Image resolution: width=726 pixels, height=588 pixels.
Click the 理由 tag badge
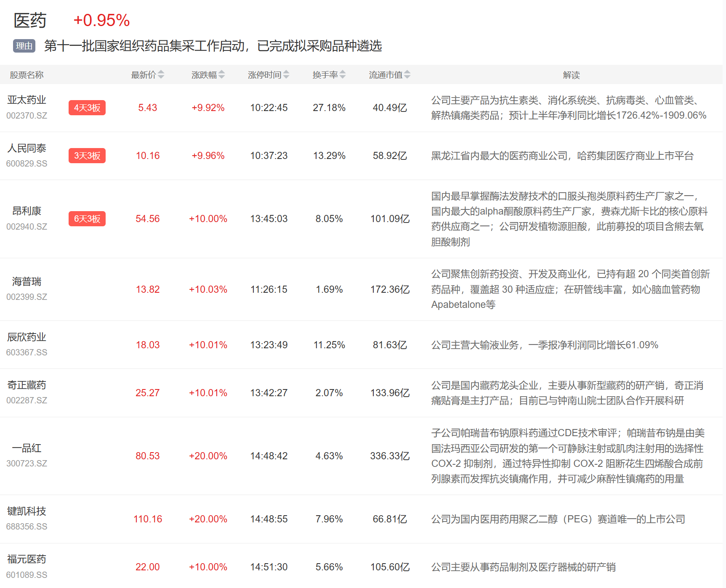(x=24, y=46)
